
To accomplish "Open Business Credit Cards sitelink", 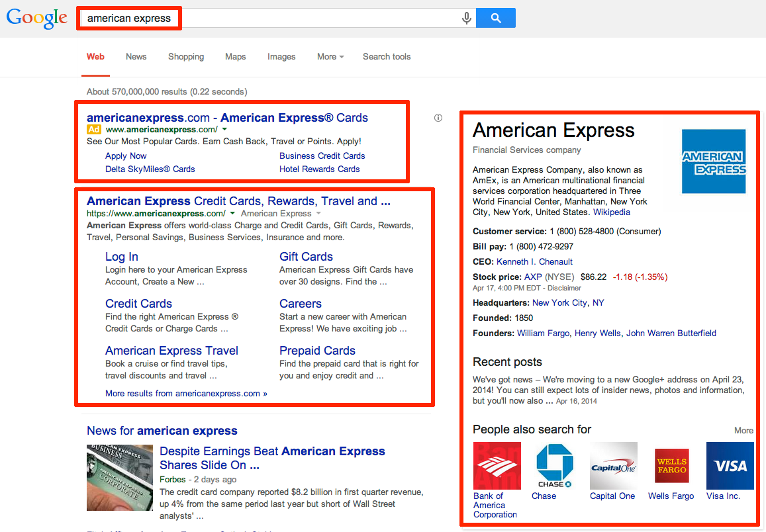I will (x=322, y=155).
